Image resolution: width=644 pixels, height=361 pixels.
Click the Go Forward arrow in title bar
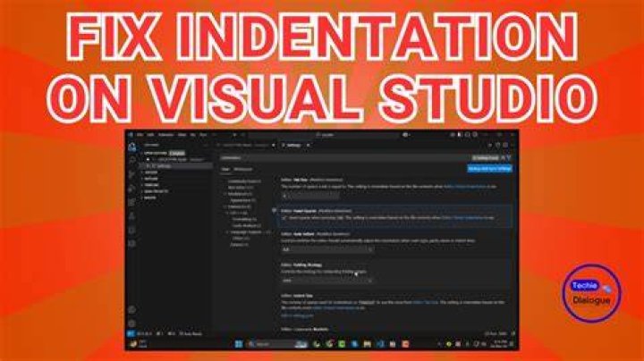(x=243, y=135)
